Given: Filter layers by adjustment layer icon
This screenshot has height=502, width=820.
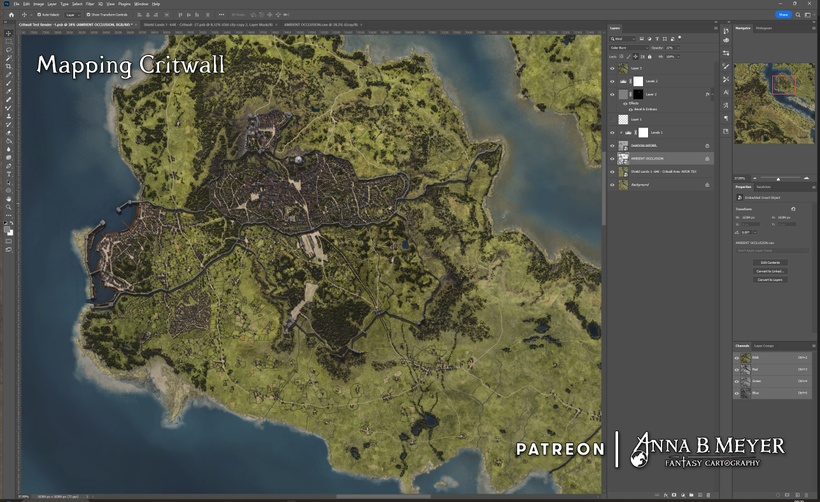Looking at the screenshot, I should tap(650, 39).
